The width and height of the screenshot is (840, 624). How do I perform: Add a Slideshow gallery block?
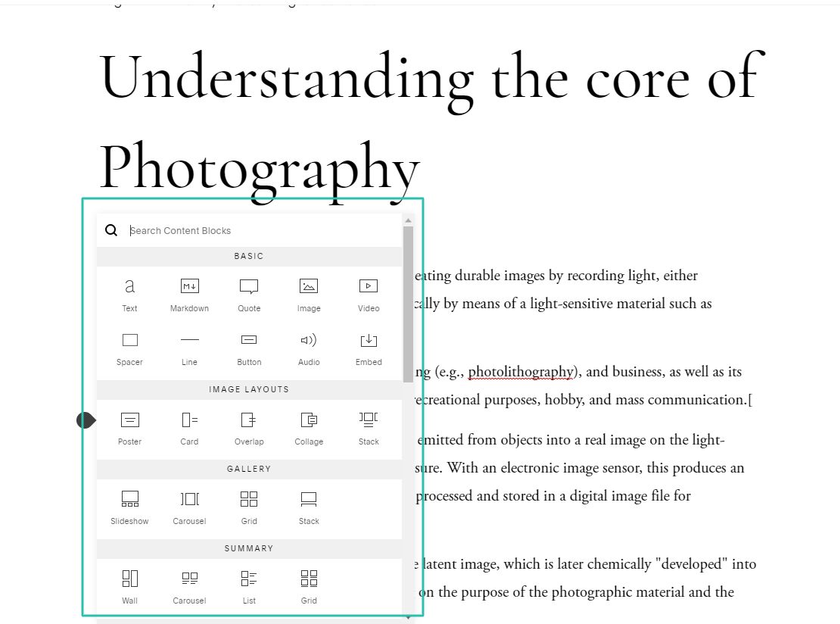tap(129, 507)
